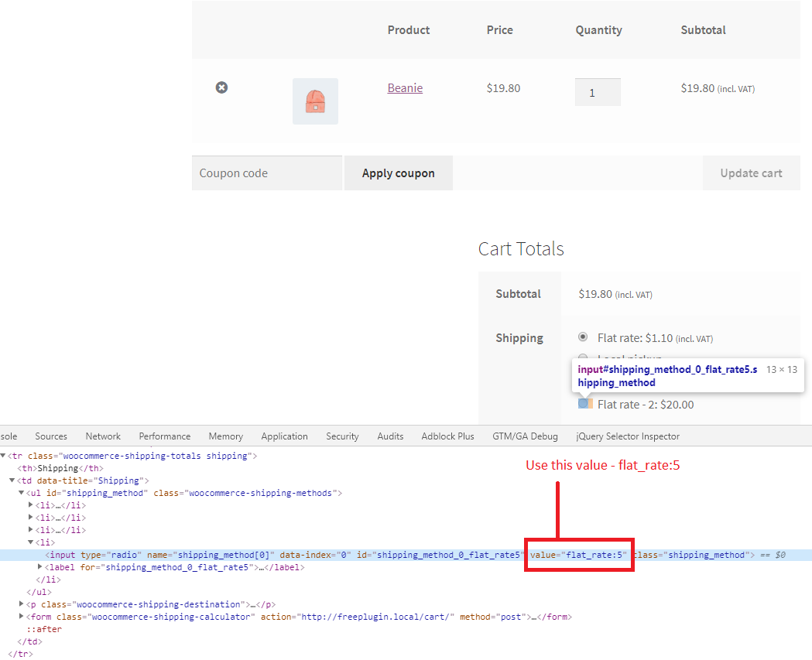Open the Sources panel
The image size is (812, 660).
click(x=51, y=436)
